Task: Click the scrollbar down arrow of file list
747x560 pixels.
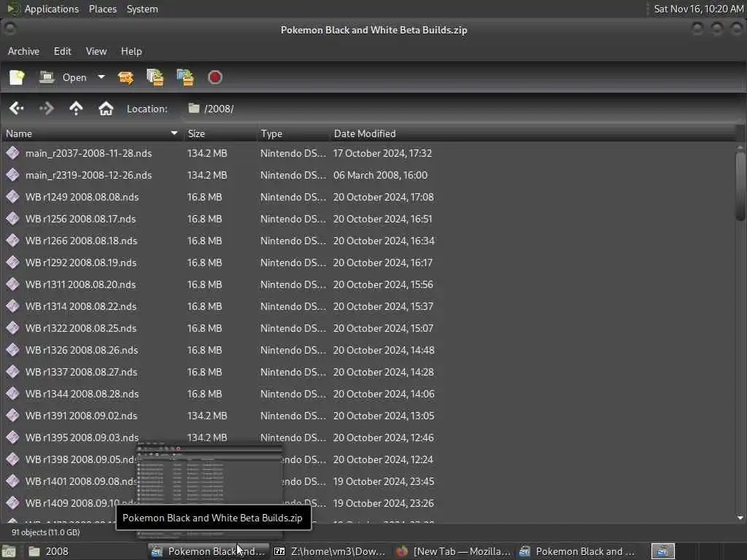Action: [x=740, y=518]
